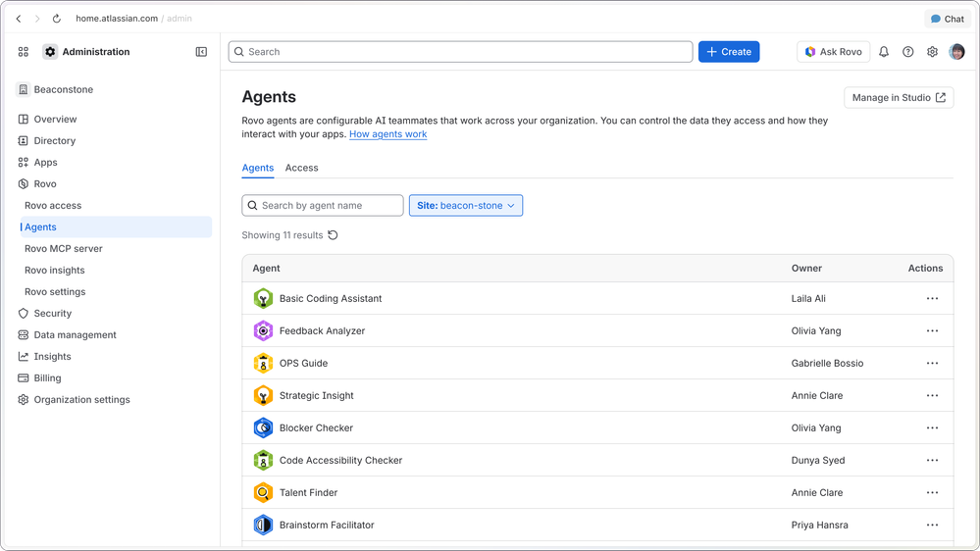Click the Code Accessibility Checker agent icon
This screenshot has width=980, height=551.
click(x=263, y=461)
